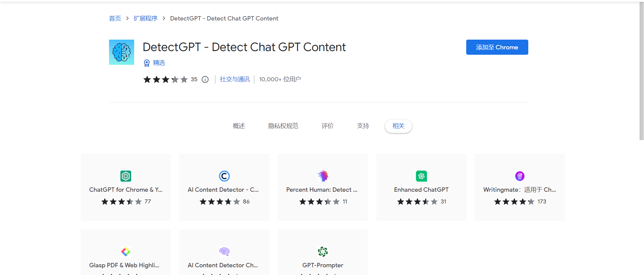The height and width of the screenshot is (275, 644).
Task: Click the ChatGPT for Chrome green icon
Action: [x=126, y=176]
